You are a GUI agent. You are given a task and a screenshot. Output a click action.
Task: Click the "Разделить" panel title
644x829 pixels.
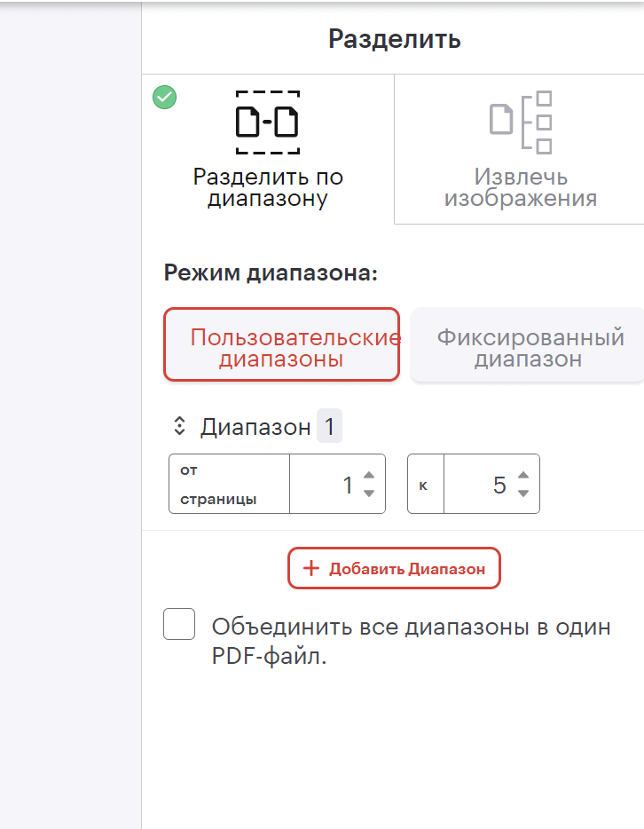coord(395,39)
